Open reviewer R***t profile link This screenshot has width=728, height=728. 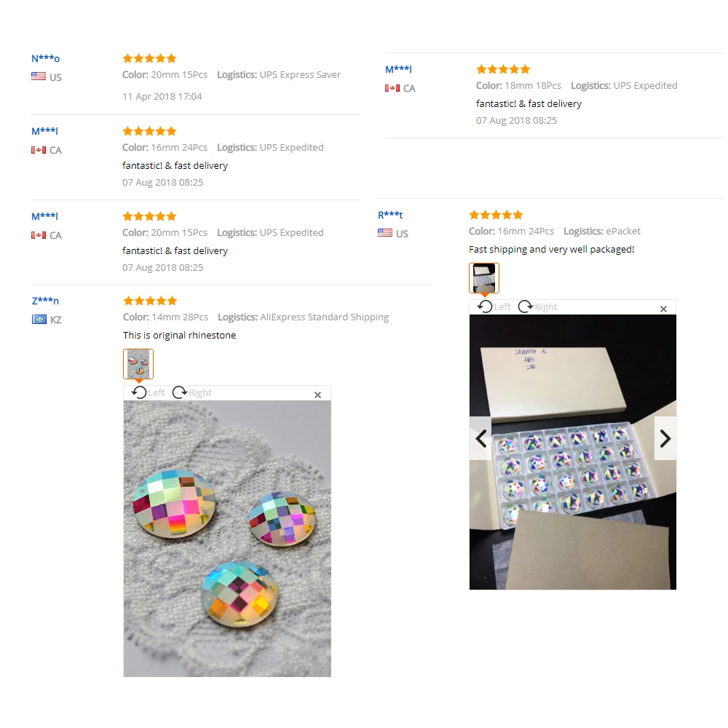pyautogui.click(x=390, y=215)
